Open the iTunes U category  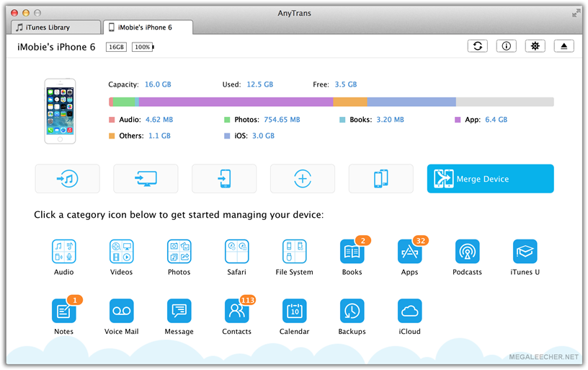pos(525,252)
